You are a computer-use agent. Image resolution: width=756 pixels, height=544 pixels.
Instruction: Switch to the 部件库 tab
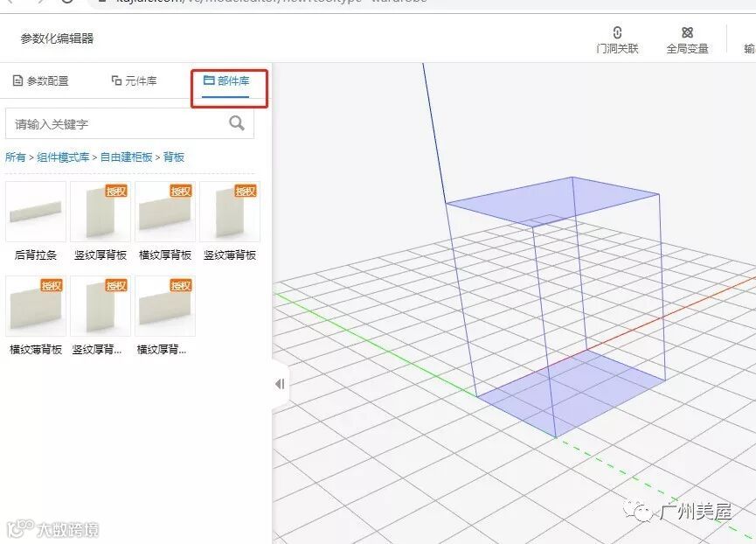[x=226, y=80]
